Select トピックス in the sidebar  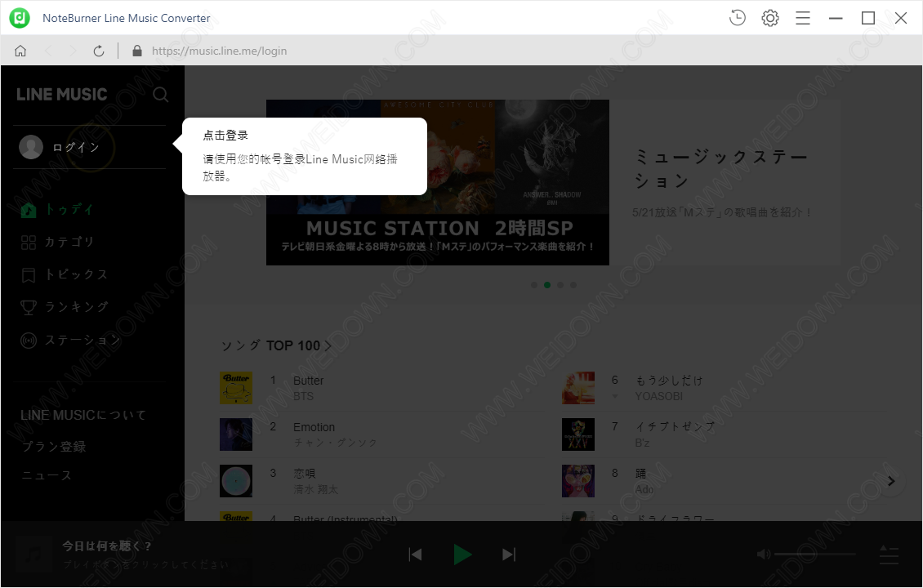tap(77, 274)
